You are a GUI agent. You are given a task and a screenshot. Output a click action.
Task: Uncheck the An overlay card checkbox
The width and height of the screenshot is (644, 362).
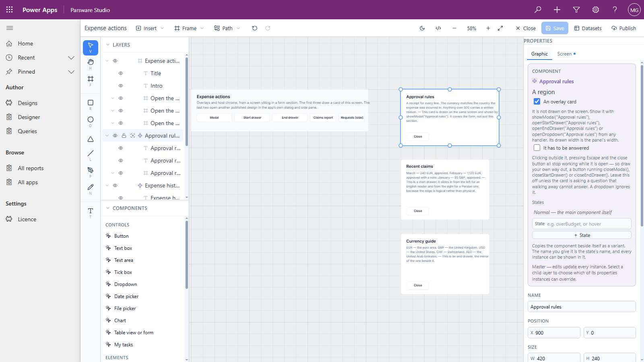click(x=537, y=101)
